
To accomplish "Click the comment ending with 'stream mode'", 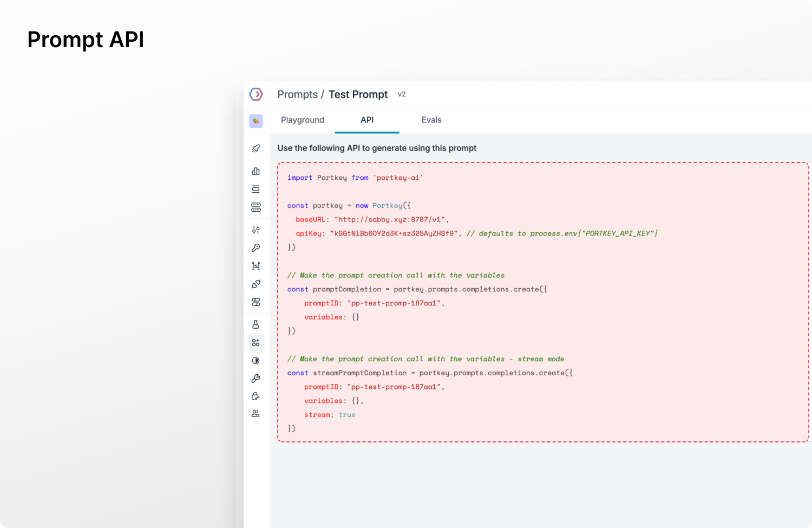I will (x=425, y=359).
